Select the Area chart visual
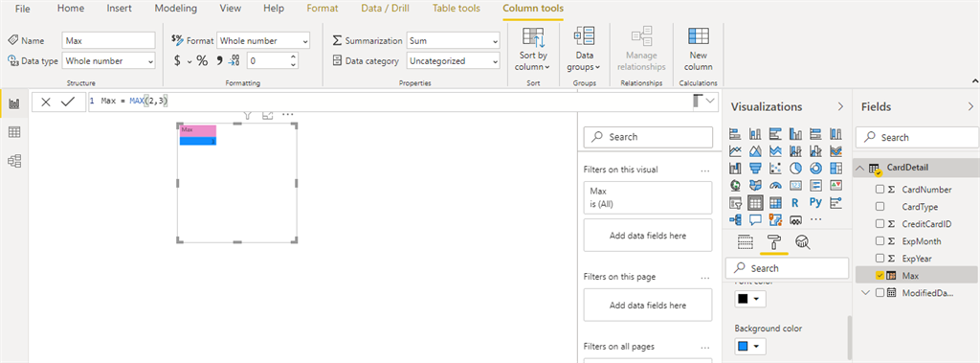This screenshot has height=363, width=980. [755, 150]
